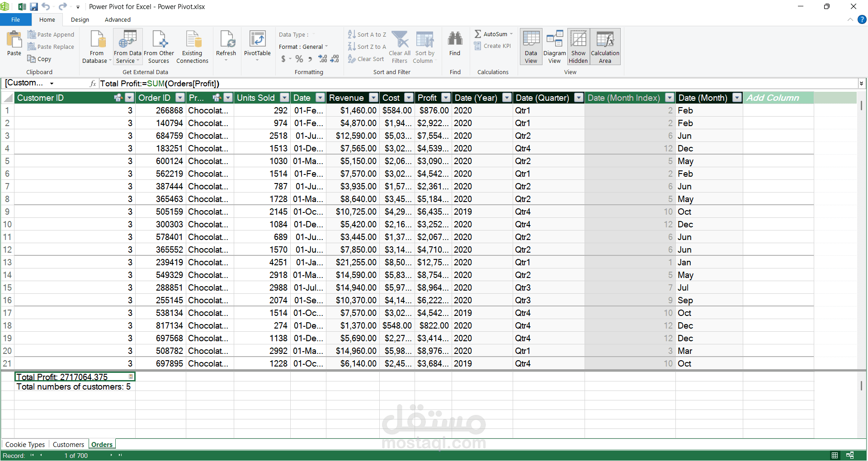Image resolution: width=868 pixels, height=461 pixels.
Task: Apply percent format
Action: tap(299, 59)
